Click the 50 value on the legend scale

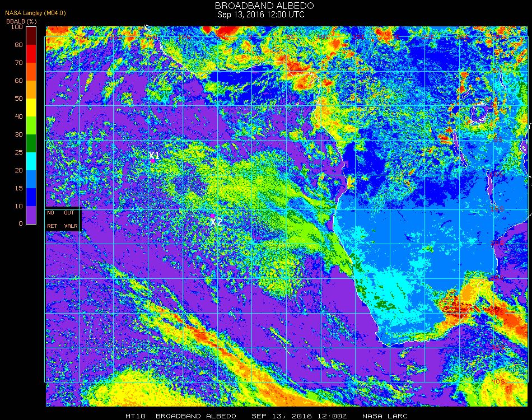pyautogui.click(x=18, y=99)
